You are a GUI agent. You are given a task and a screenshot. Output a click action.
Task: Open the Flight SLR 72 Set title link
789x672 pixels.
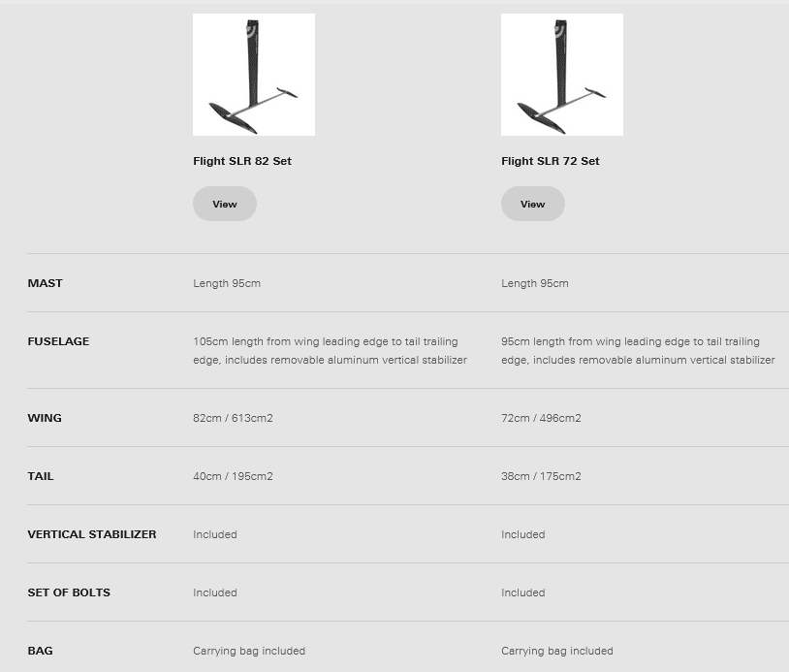tap(551, 161)
